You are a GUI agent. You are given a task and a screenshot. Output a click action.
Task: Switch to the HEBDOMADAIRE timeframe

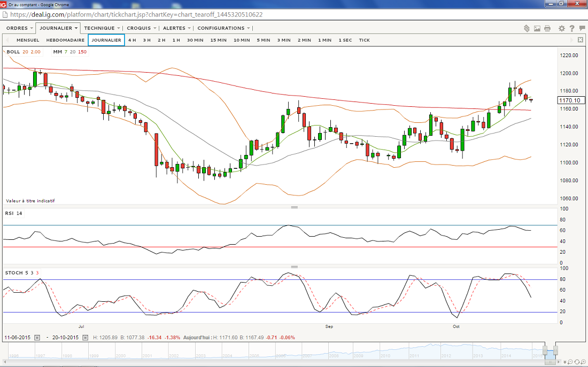click(65, 40)
